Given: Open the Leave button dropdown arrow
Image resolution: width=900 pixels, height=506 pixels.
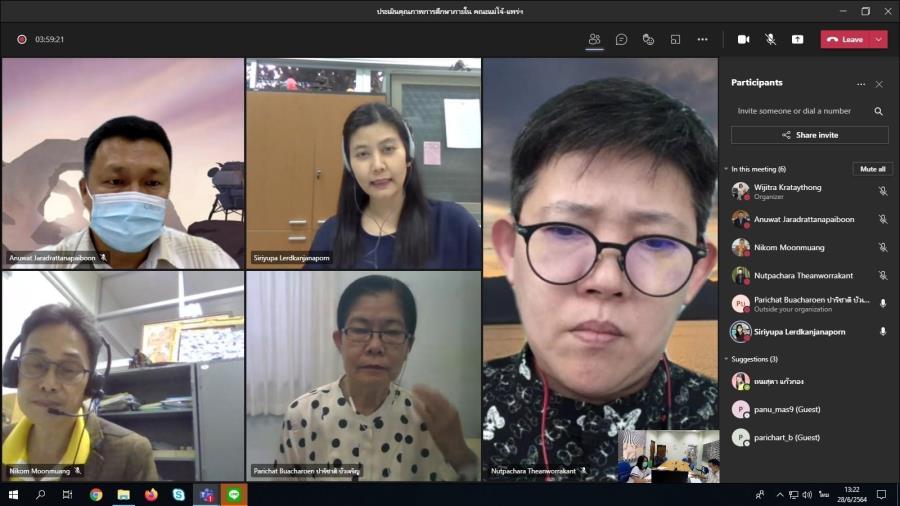Looking at the screenshot, I should pyautogui.click(x=879, y=39).
